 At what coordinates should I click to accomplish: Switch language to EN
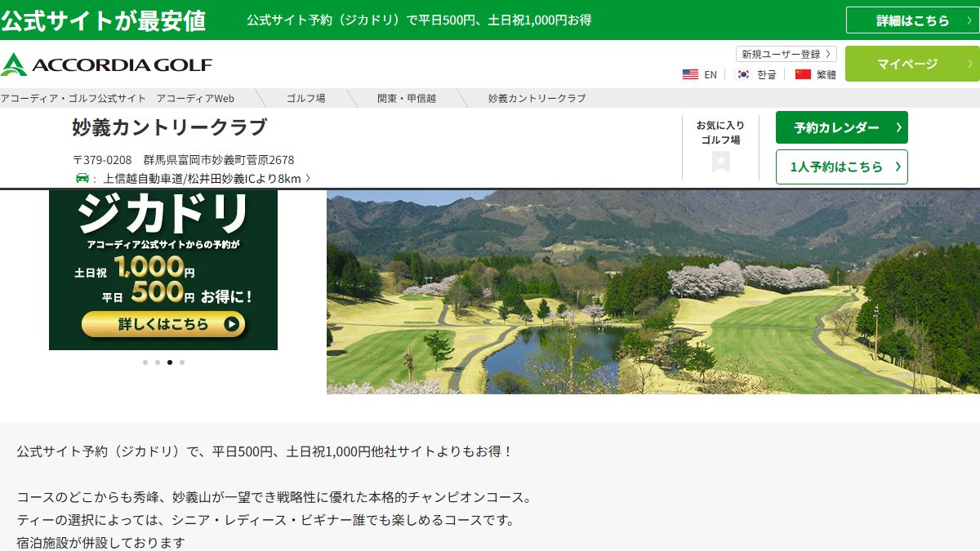point(710,74)
